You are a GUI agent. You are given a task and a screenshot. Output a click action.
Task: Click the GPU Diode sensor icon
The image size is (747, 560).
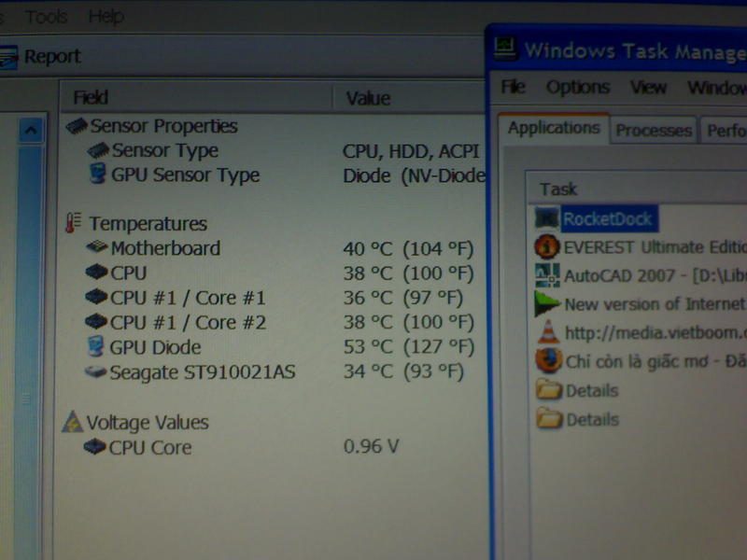point(96,348)
